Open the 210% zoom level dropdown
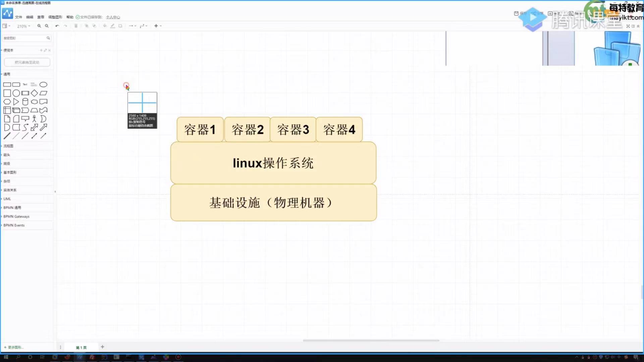The image size is (644, 362). point(23,26)
